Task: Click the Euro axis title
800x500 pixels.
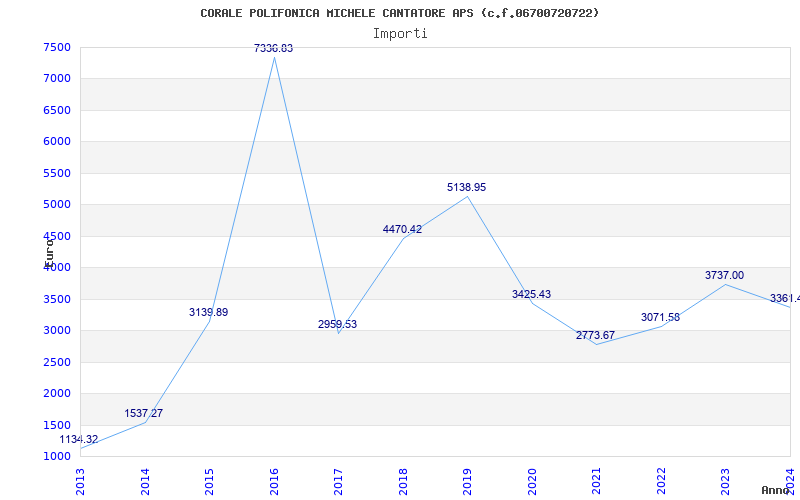Action: click(49, 252)
